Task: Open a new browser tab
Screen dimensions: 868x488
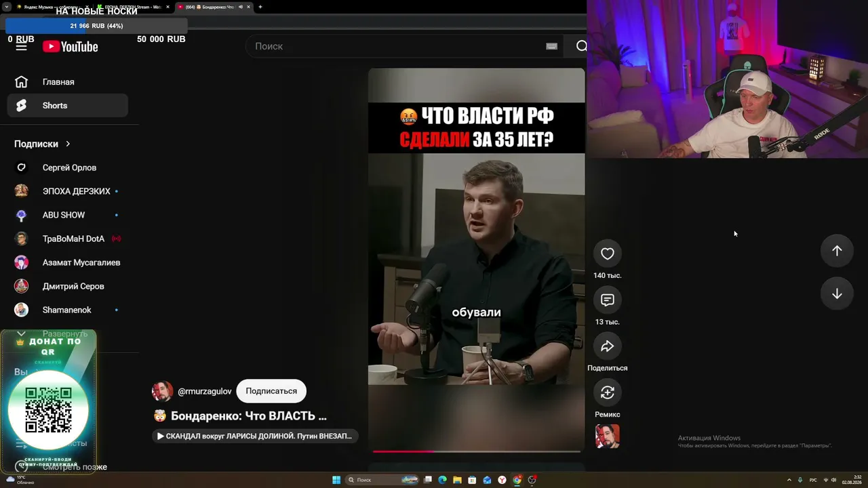Action: [x=260, y=7]
